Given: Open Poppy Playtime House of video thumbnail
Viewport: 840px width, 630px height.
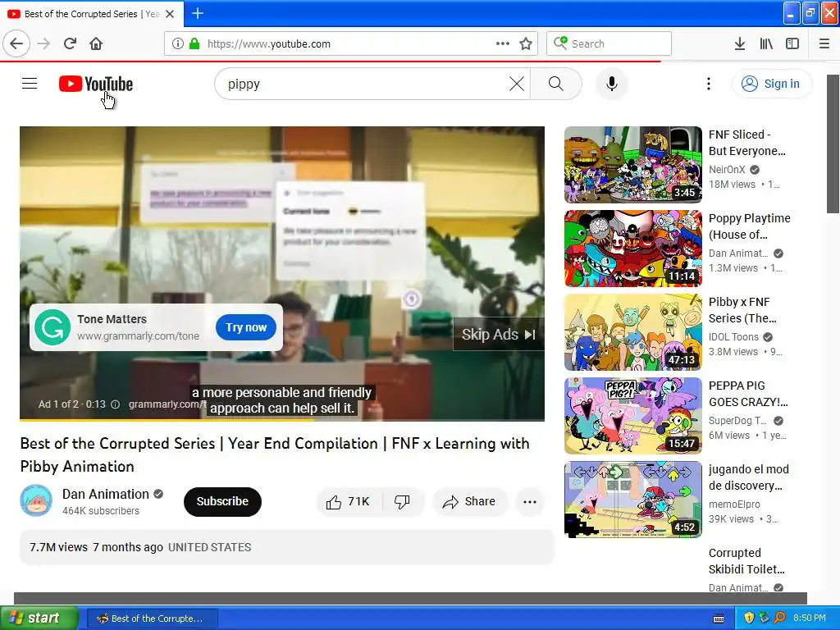Looking at the screenshot, I should click(632, 249).
